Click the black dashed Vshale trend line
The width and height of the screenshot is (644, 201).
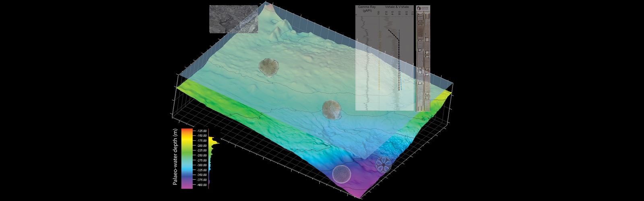pyautogui.click(x=397, y=60)
